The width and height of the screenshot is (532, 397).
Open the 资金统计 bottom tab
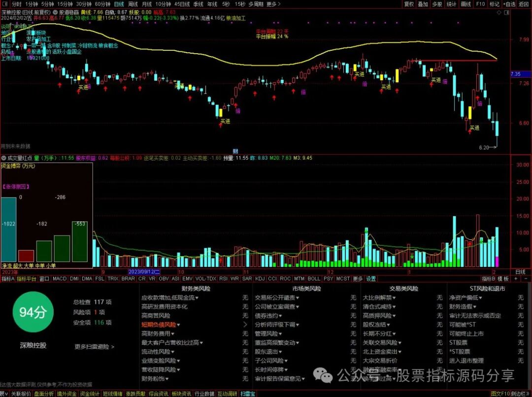click(x=90, y=394)
